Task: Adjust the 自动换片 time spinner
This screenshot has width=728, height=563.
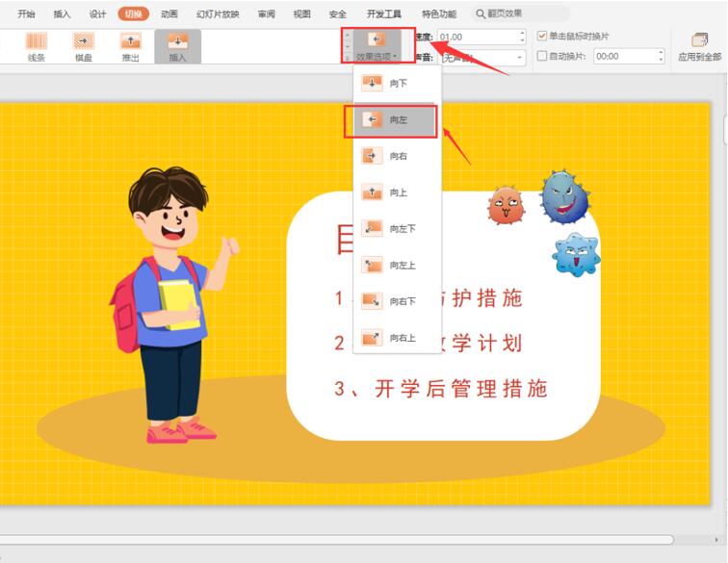Action: click(x=661, y=56)
